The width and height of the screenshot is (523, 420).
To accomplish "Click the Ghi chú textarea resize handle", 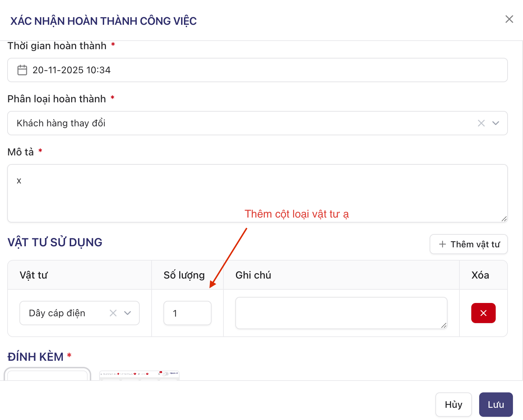I will click(444, 325).
